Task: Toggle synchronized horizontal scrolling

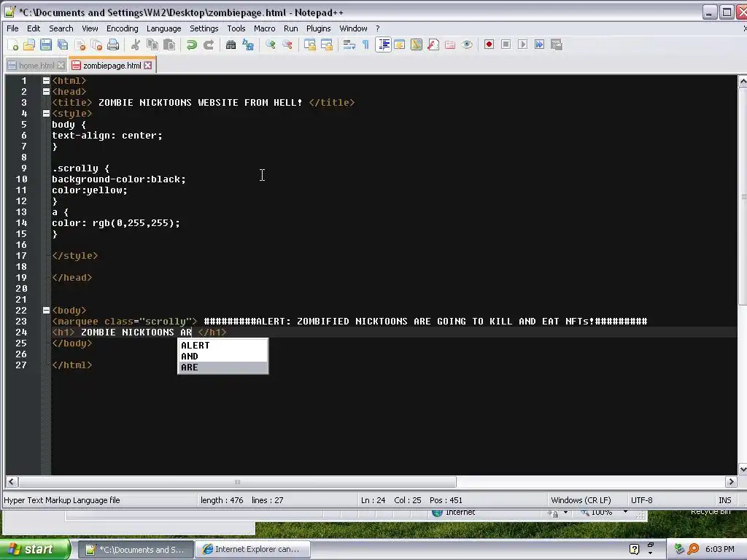Action: click(x=327, y=44)
